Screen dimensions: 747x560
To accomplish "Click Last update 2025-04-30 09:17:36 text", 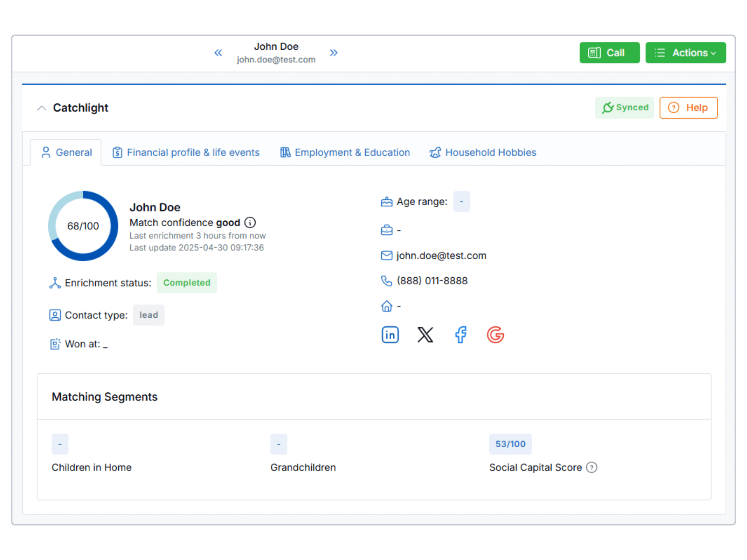I will (196, 248).
